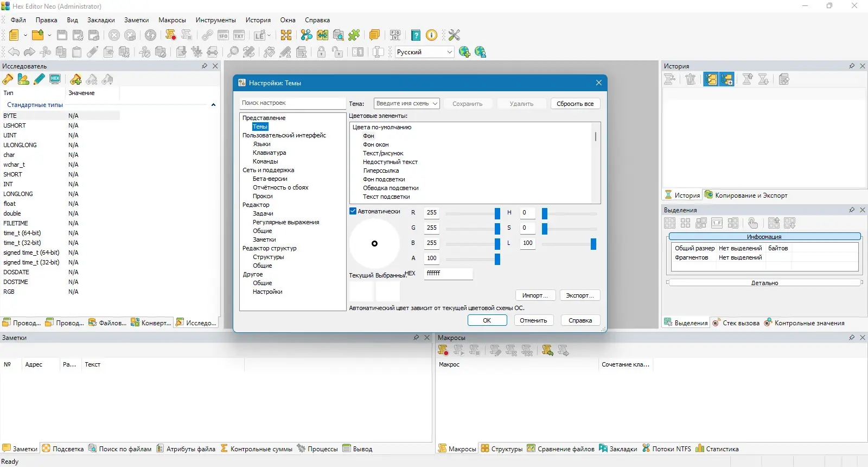Viewport: 868px width, 467px height.
Task: Open the arrow next to the New file icon
Action: (25, 35)
